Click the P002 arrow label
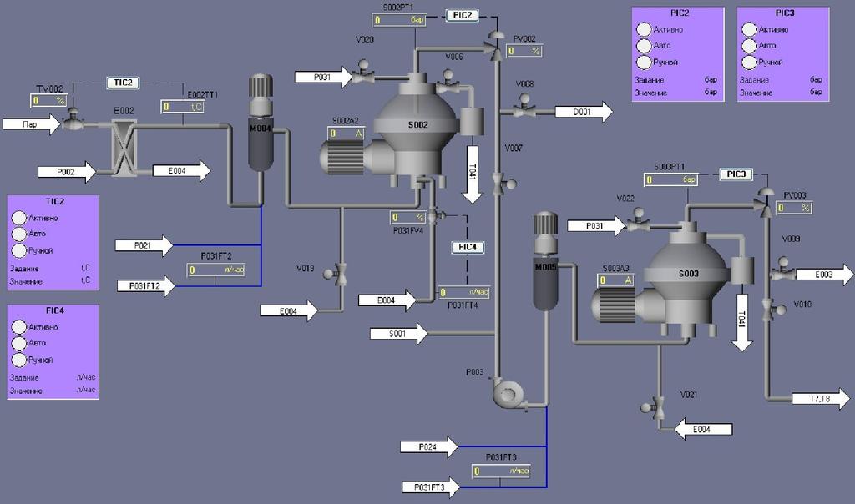Viewport: 855px width, 504px height. 67,172
